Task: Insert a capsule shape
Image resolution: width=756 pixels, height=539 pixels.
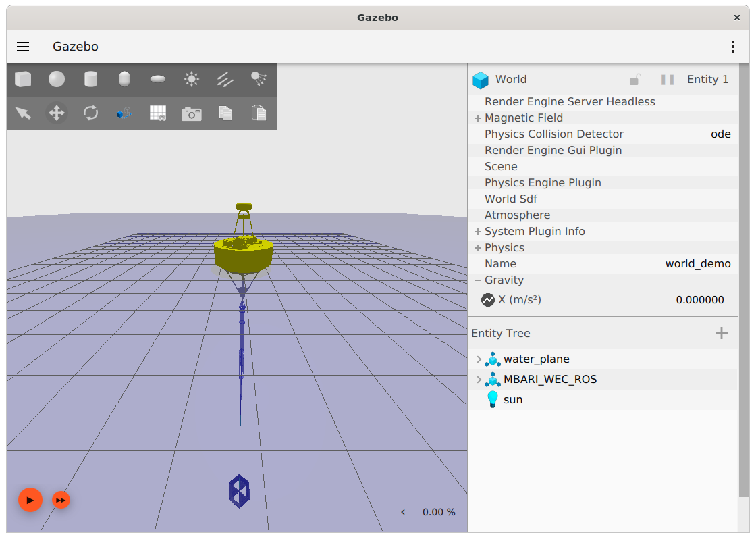Action: pos(124,80)
